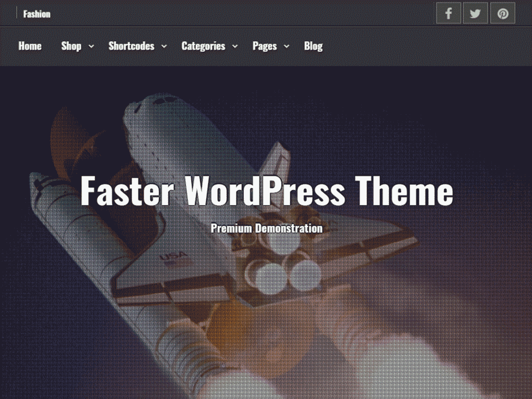Image resolution: width=532 pixels, height=399 pixels.
Task: Go to the Home menu item
Action: [30, 46]
